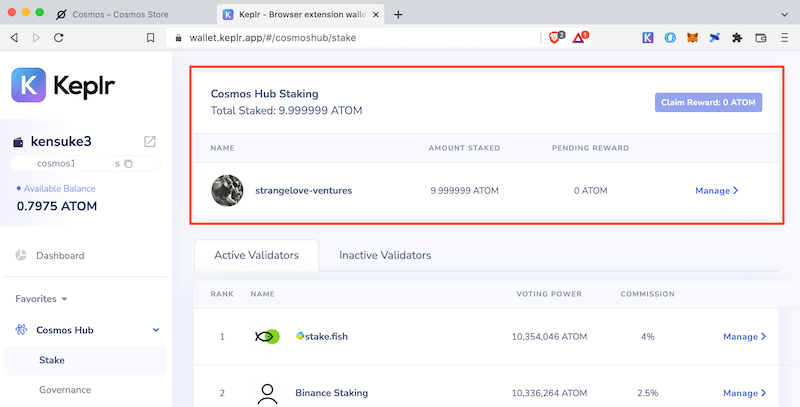
Task: Click the Brave Rewards triangle icon
Action: 580,37
